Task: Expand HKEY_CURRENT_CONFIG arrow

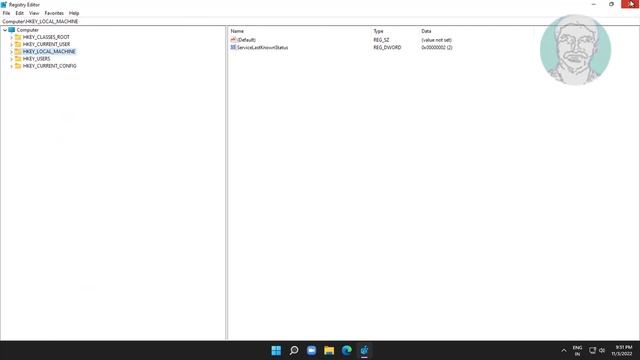Action: pyautogui.click(x=11, y=66)
